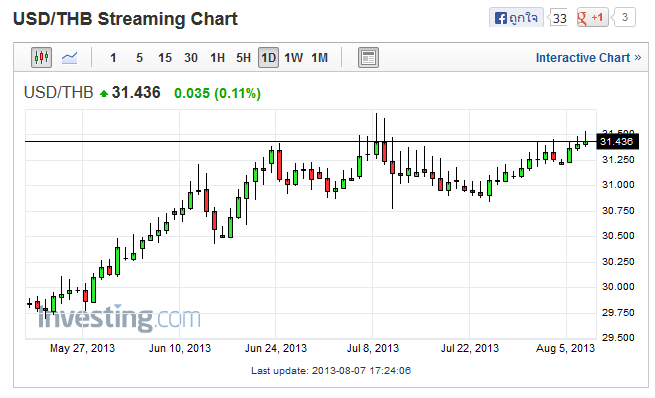Click the black 31.436 price marker label
The image size is (655, 398).
pyautogui.click(x=617, y=142)
